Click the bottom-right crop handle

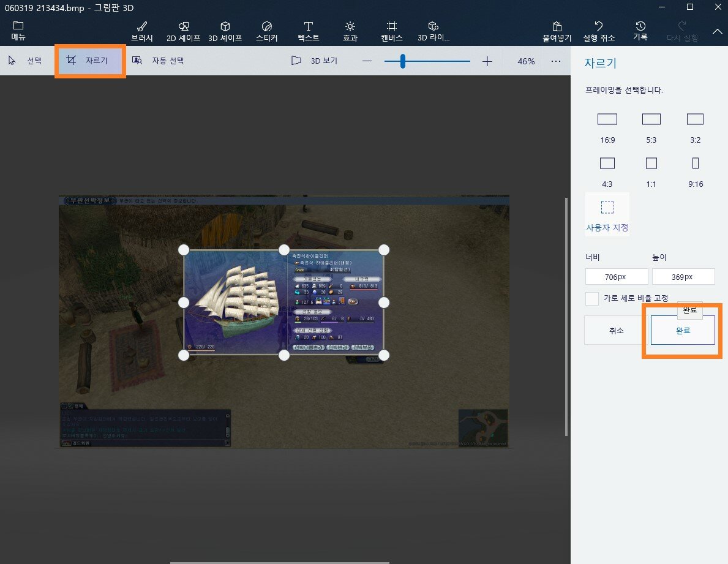(383, 355)
